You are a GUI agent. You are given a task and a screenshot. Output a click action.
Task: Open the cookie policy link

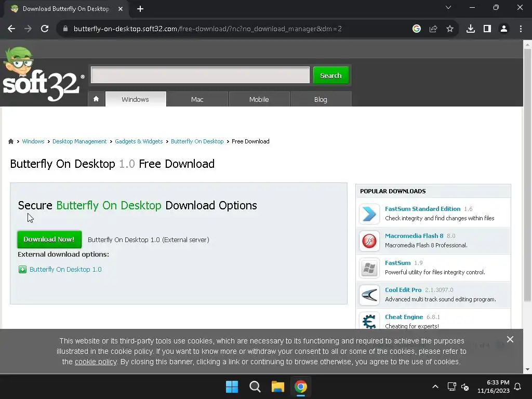(x=96, y=362)
